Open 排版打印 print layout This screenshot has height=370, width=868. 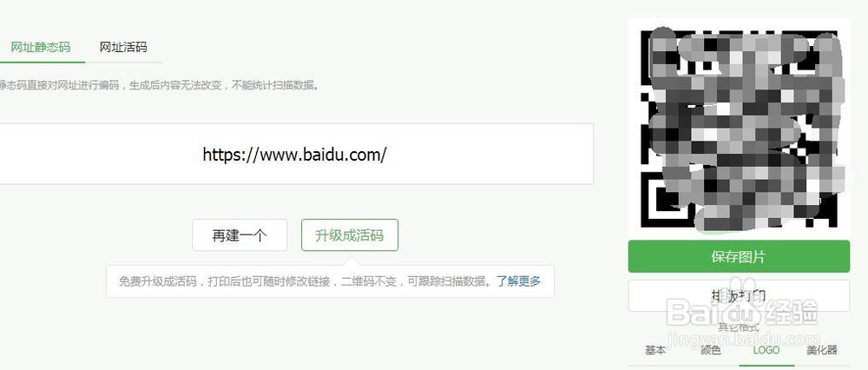(739, 296)
